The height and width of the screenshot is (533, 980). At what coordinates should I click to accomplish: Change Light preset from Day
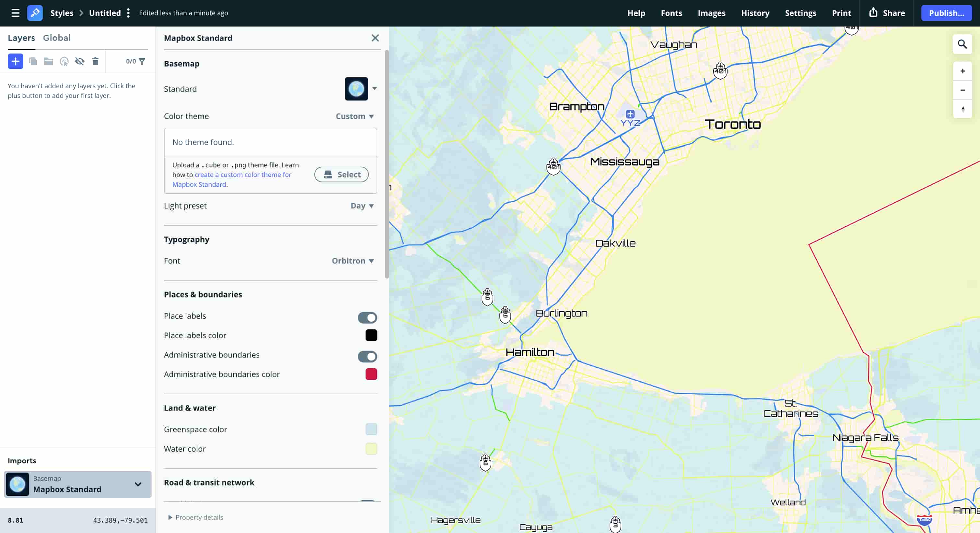361,206
